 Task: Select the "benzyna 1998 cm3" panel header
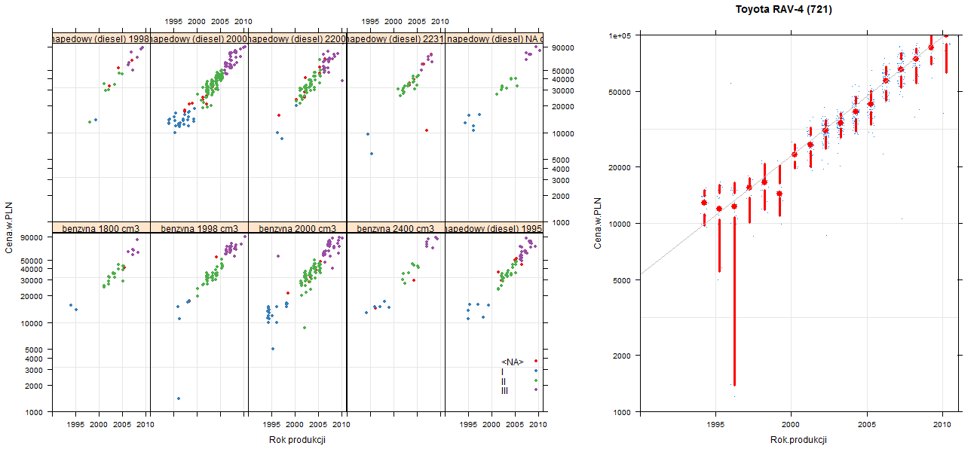199,228
